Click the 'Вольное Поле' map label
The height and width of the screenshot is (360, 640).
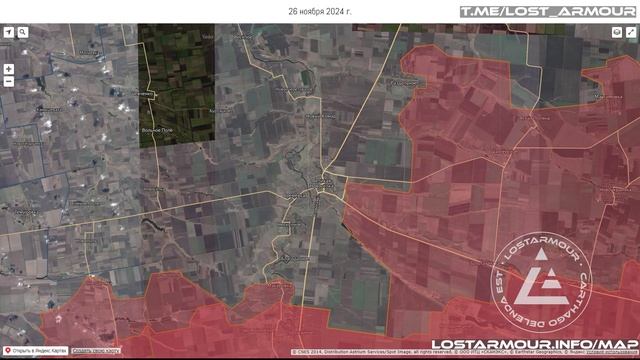tap(157, 130)
